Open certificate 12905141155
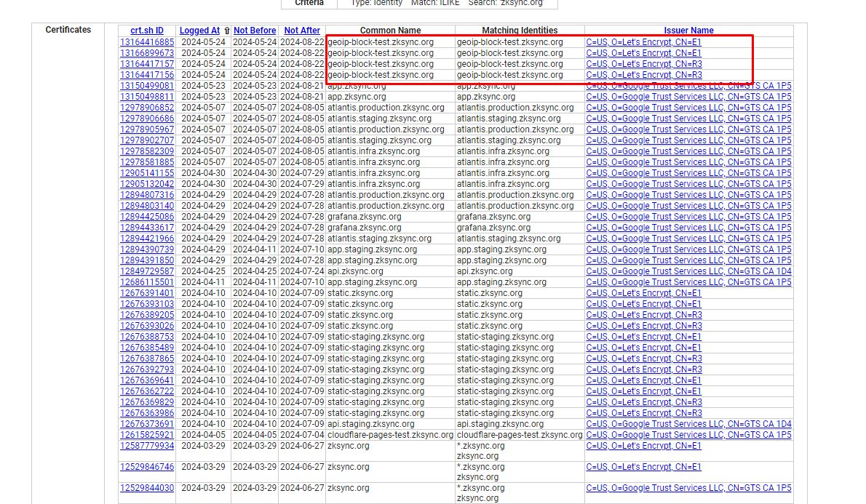This screenshot has height=504, width=866. pos(147,173)
